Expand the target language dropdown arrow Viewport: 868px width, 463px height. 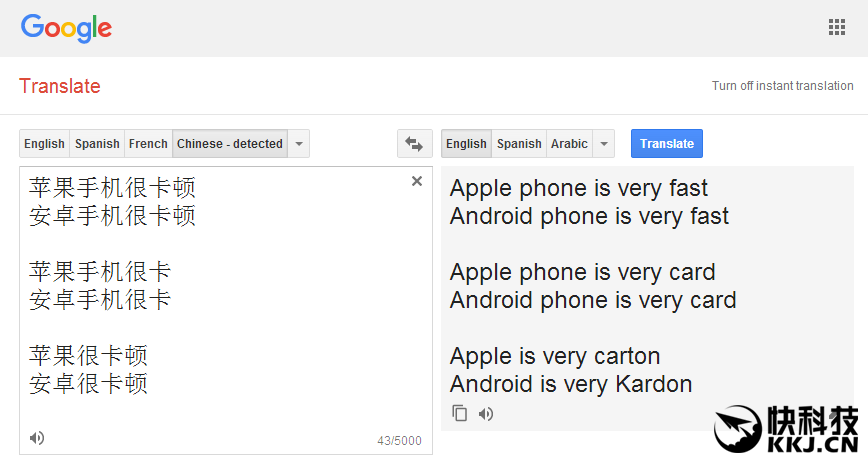pos(604,143)
